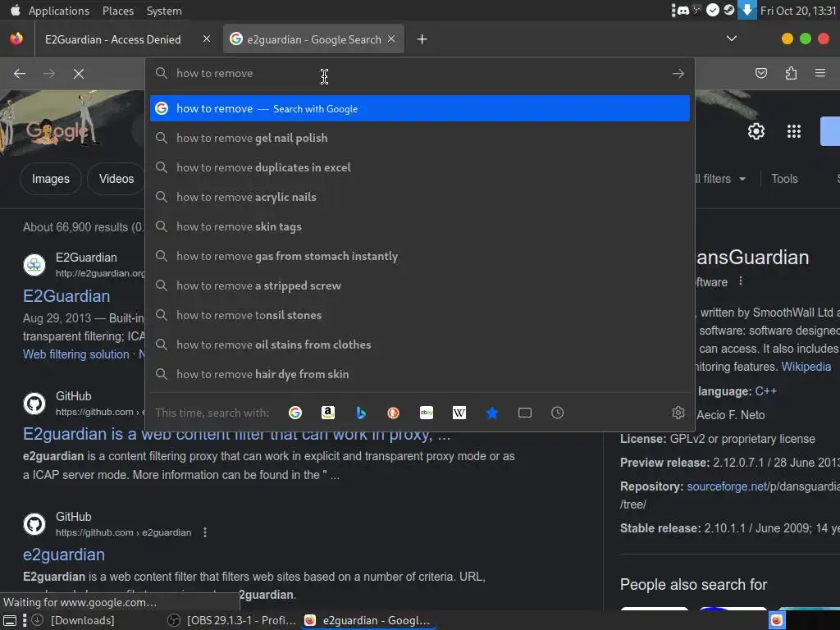This screenshot has width=840, height=630.
Task: Select the Images search filter
Action: [50, 179]
